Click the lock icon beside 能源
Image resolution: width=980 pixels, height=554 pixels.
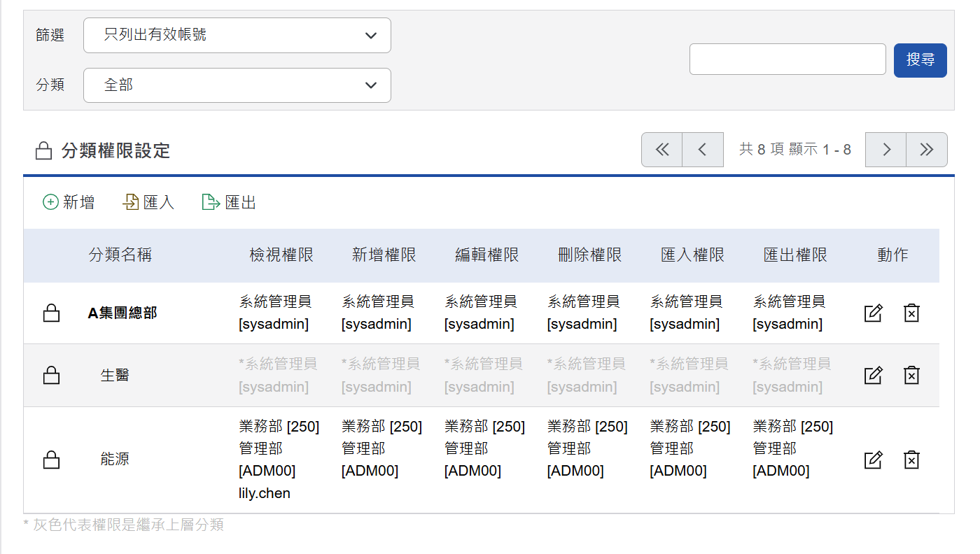coord(51,460)
